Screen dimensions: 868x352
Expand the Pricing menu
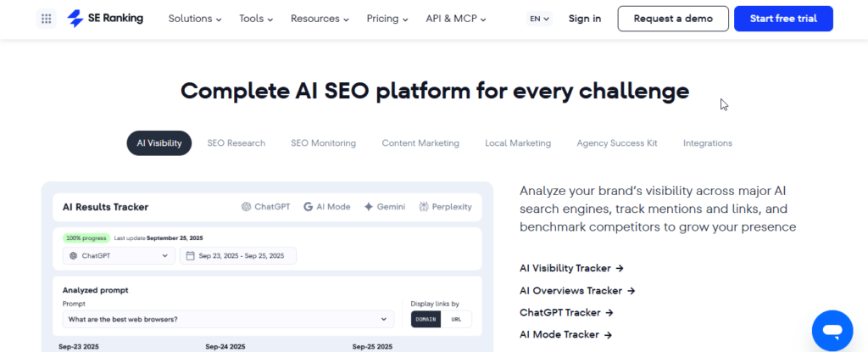pyautogui.click(x=387, y=19)
